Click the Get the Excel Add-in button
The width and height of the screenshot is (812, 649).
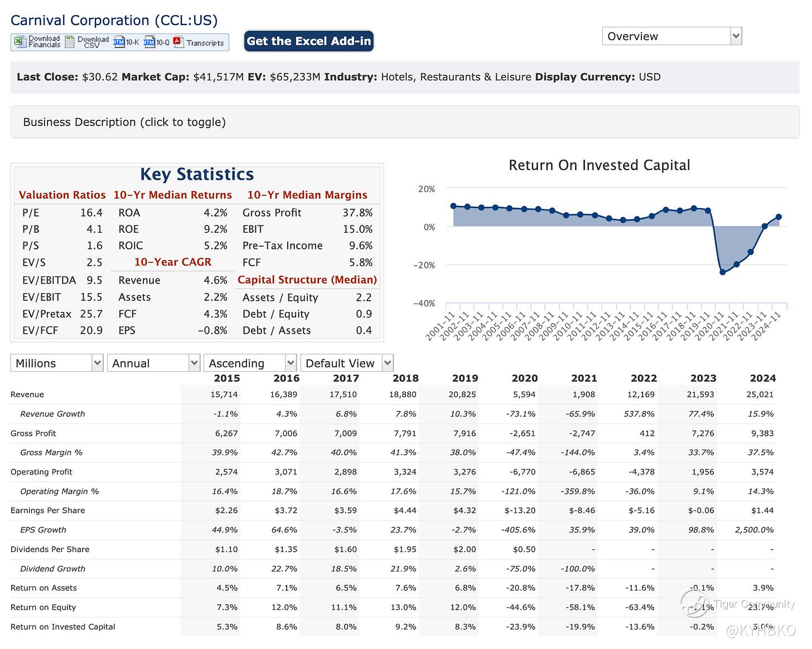coord(308,41)
